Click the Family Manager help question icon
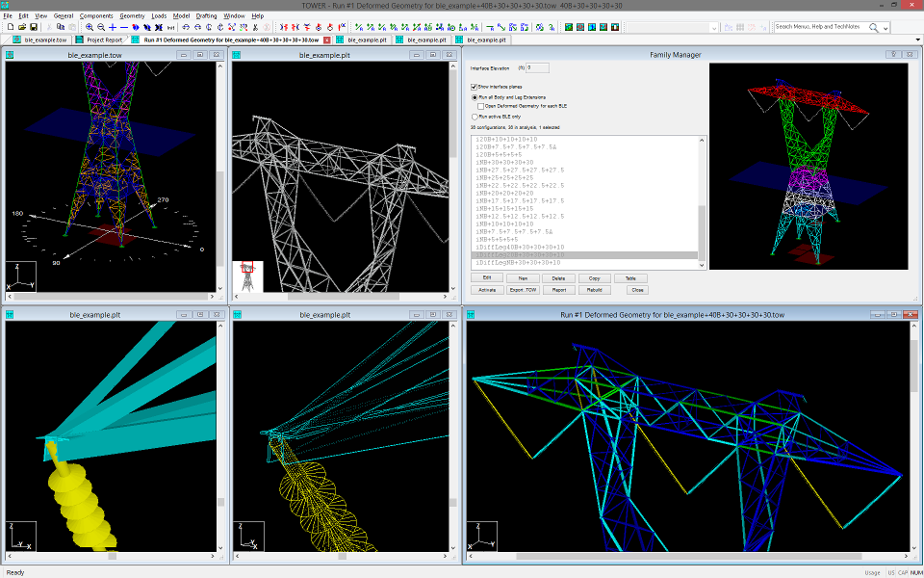Screen dimensions: 924x578 [x=893, y=54]
